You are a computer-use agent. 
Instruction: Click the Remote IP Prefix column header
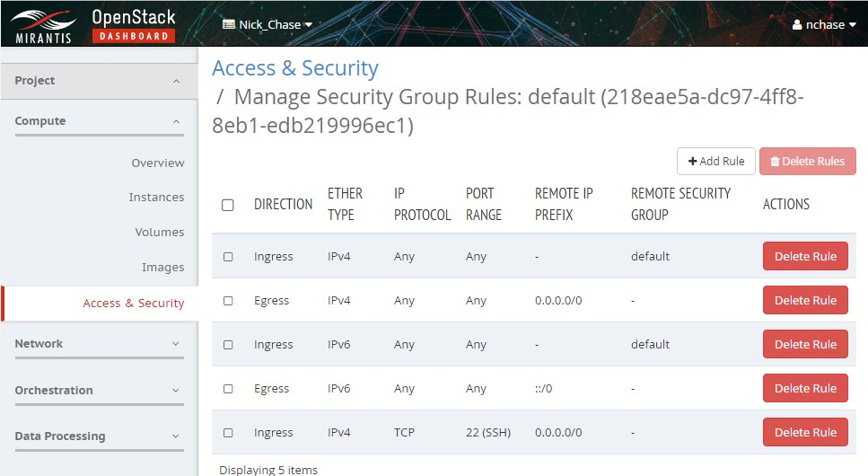[564, 204]
